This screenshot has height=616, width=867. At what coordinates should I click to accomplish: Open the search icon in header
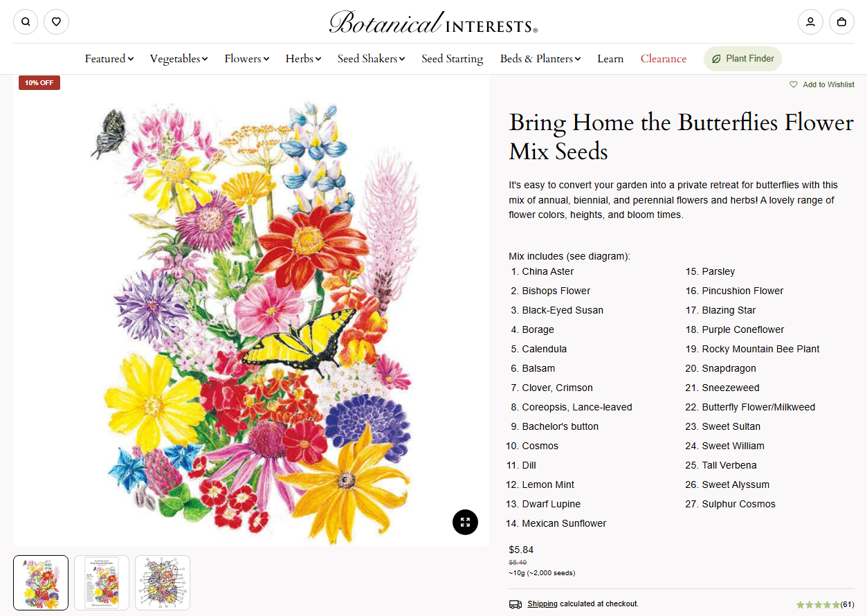click(x=26, y=21)
